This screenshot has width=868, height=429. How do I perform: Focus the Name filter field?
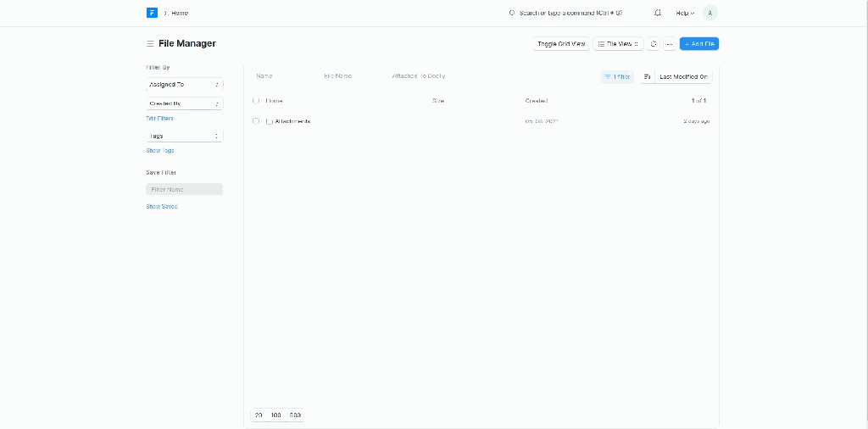(x=285, y=75)
